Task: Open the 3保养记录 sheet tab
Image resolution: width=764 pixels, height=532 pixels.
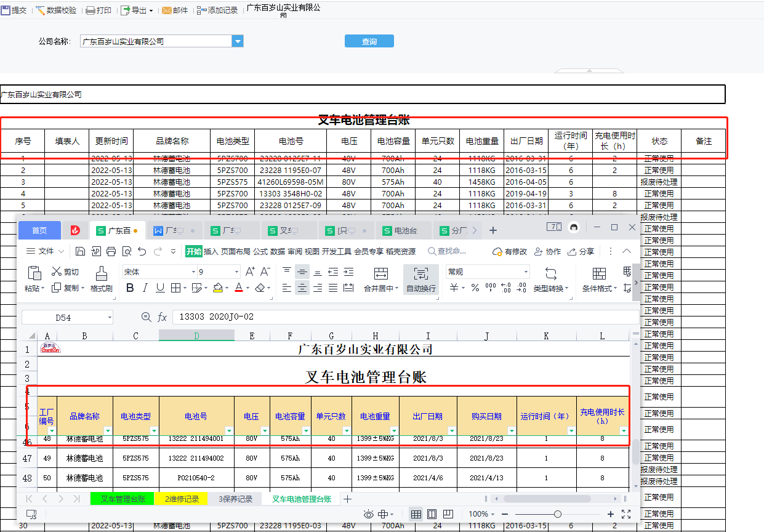Action: point(236,499)
